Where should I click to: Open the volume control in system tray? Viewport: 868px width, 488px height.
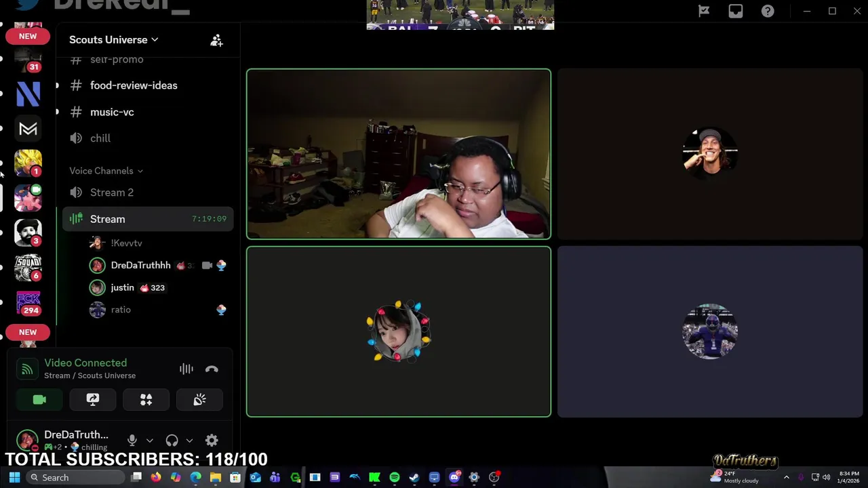[x=826, y=477]
